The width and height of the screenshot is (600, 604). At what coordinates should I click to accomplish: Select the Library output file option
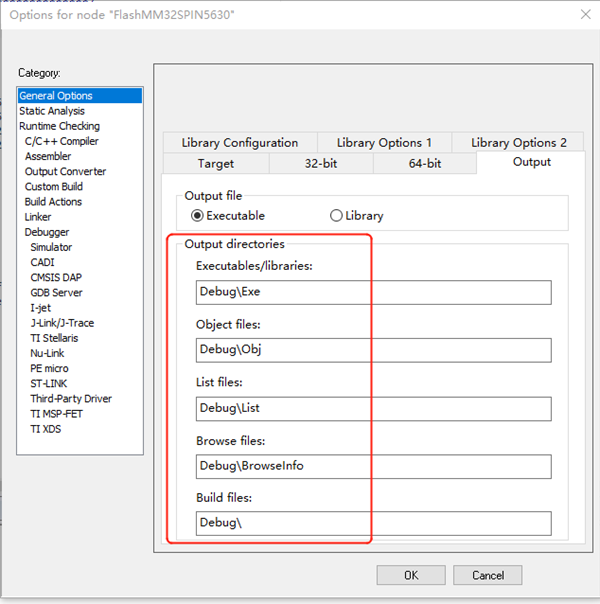pos(336,215)
